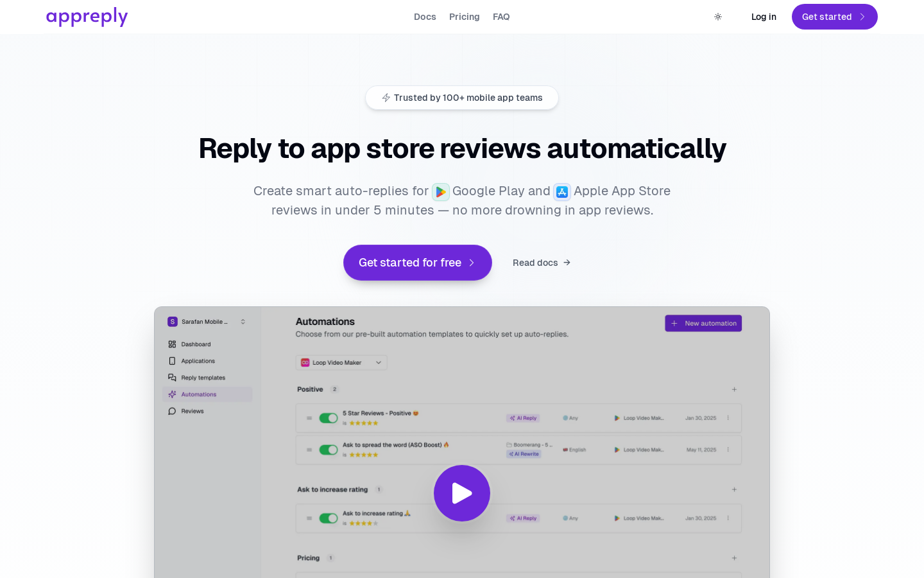Open the Loop Video Maker app dropdown
Viewport: 924px width, 578px height.
tap(341, 362)
